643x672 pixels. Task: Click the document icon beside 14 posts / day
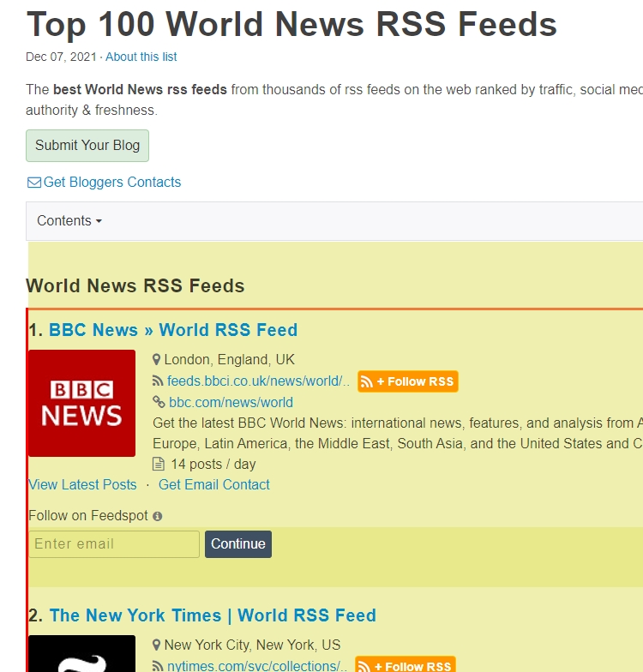tap(158, 464)
